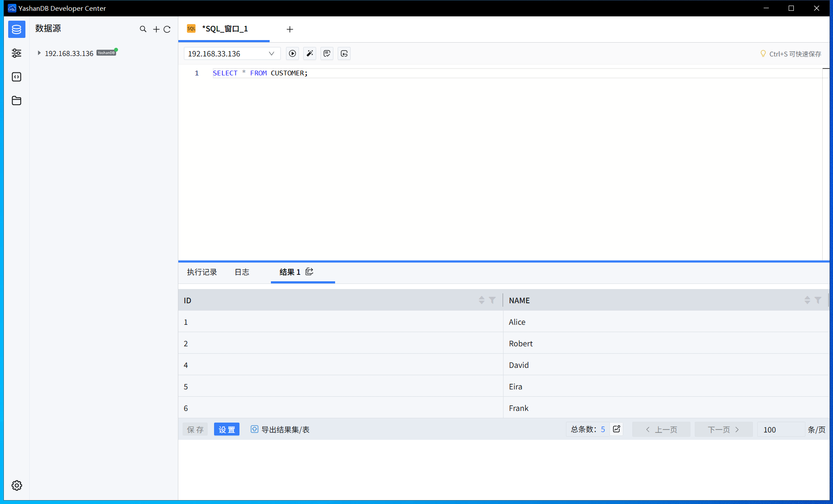
Task: Click the format SQL magic wand icon
Action: [310, 53]
